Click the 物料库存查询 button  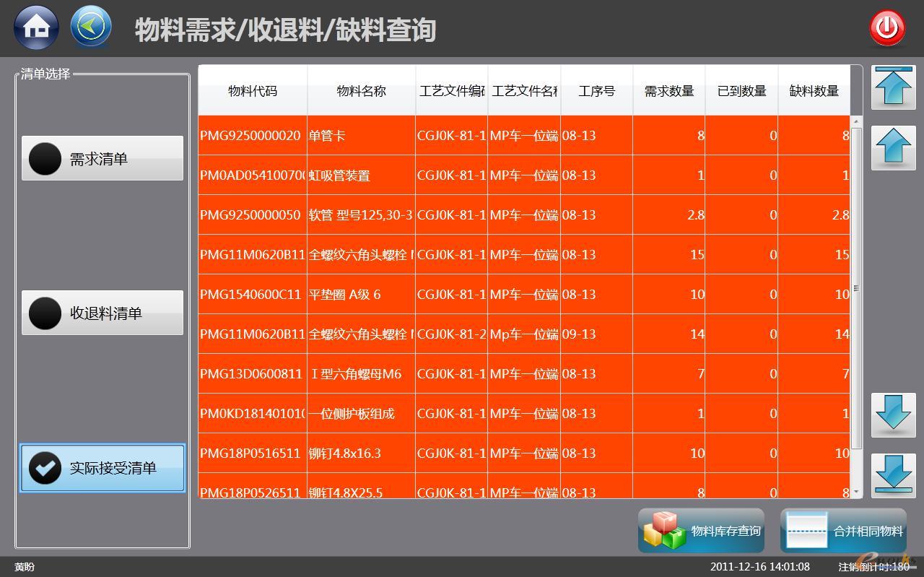click(700, 529)
